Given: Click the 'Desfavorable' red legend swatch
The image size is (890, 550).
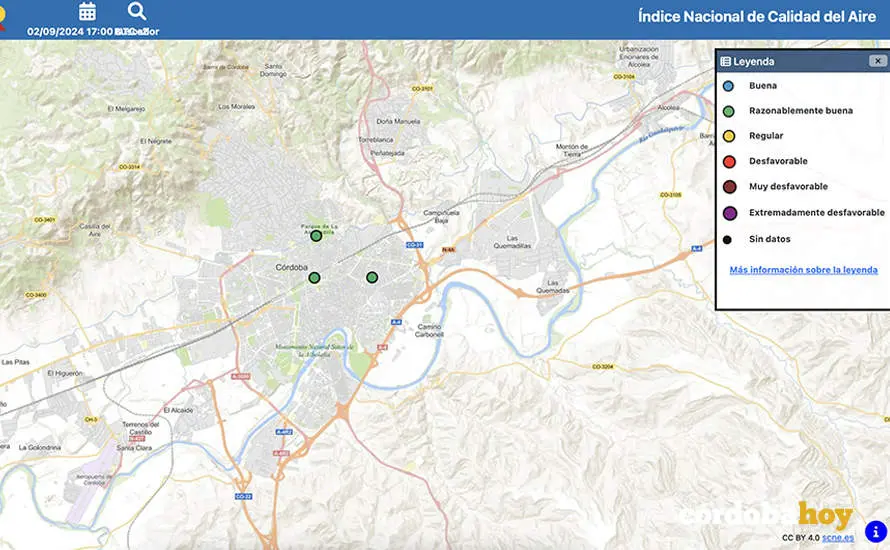Looking at the screenshot, I should (729, 162).
